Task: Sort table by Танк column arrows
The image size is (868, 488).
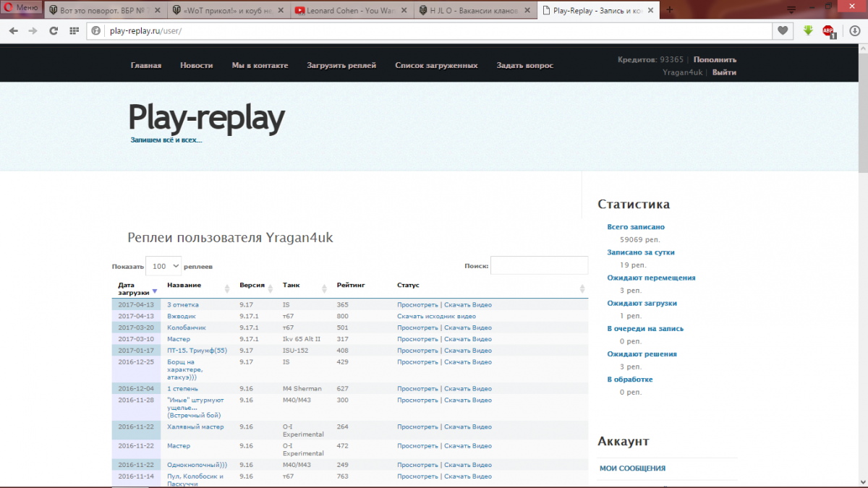Action: [326, 288]
